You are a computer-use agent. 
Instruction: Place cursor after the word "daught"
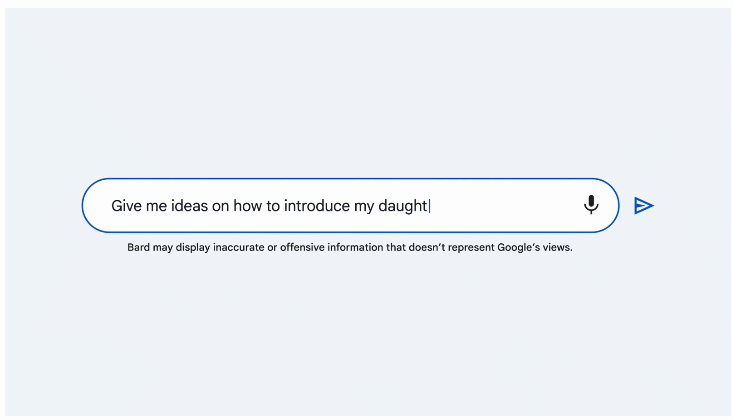tap(429, 206)
